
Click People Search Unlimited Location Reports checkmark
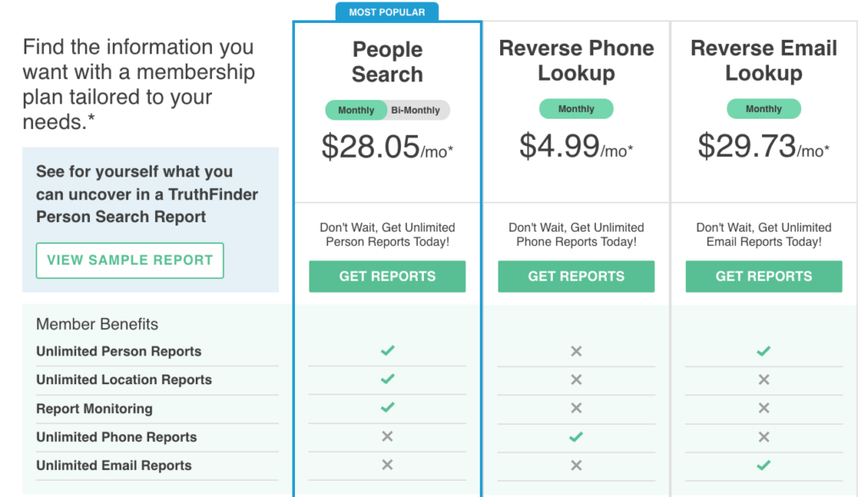387,379
